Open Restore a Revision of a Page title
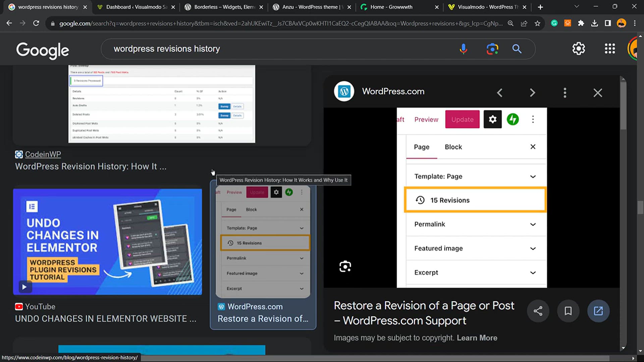This screenshot has width=644, height=362. point(424,313)
